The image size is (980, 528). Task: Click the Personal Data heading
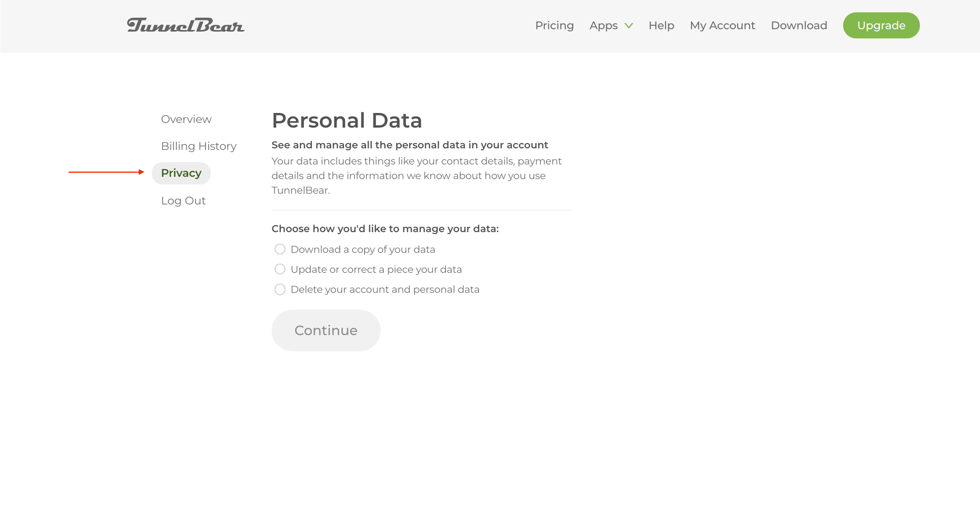(x=347, y=120)
